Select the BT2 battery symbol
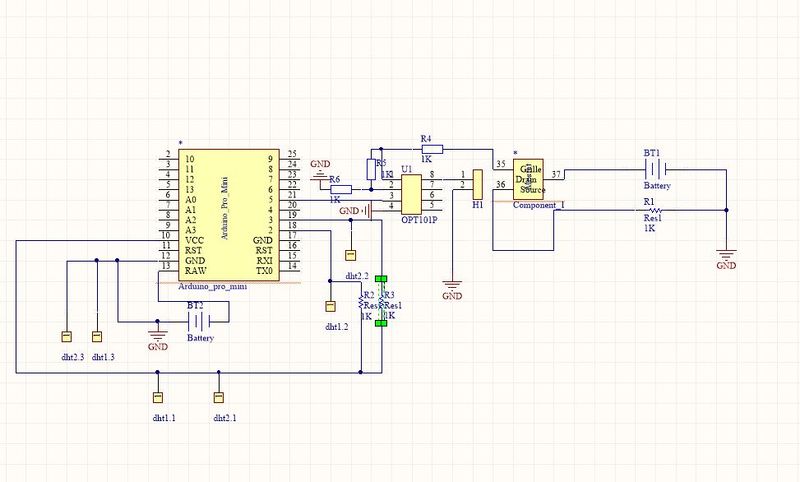 [x=199, y=321]
